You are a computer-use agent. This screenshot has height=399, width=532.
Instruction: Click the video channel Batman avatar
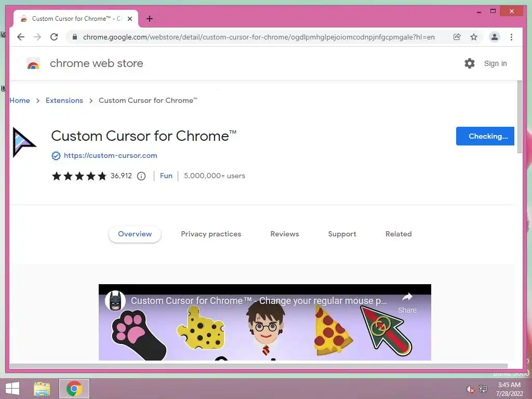[x=115, y=301]
